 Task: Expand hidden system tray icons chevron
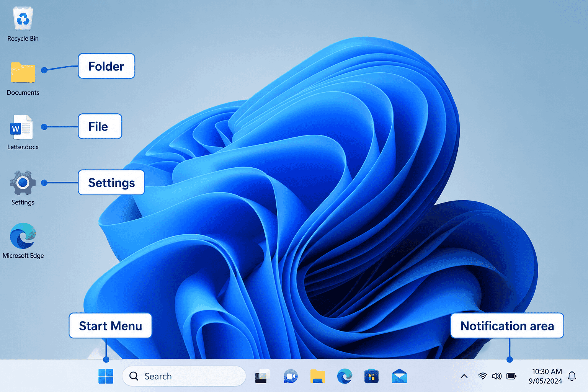[x=464, y=376]
